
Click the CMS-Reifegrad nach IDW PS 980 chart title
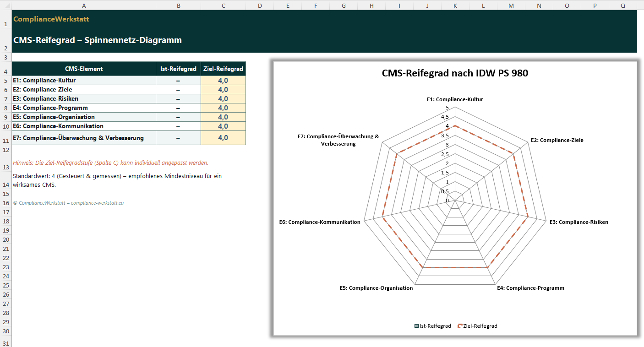tap(455, 73)
